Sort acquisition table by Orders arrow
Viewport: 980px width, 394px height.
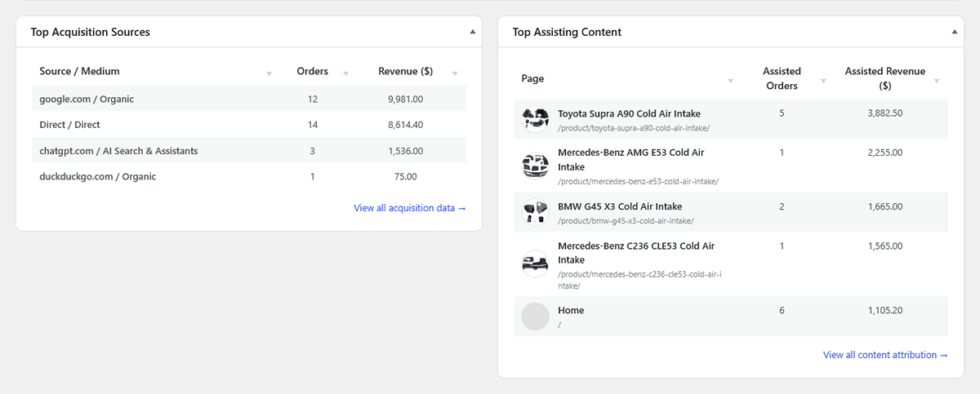pos(345,74)
